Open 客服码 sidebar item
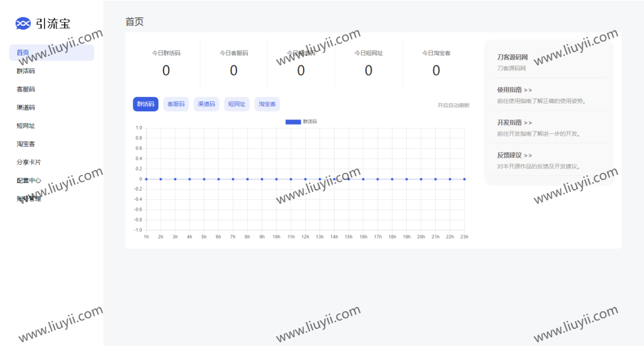644x346 pixels. tap(25, 89)
